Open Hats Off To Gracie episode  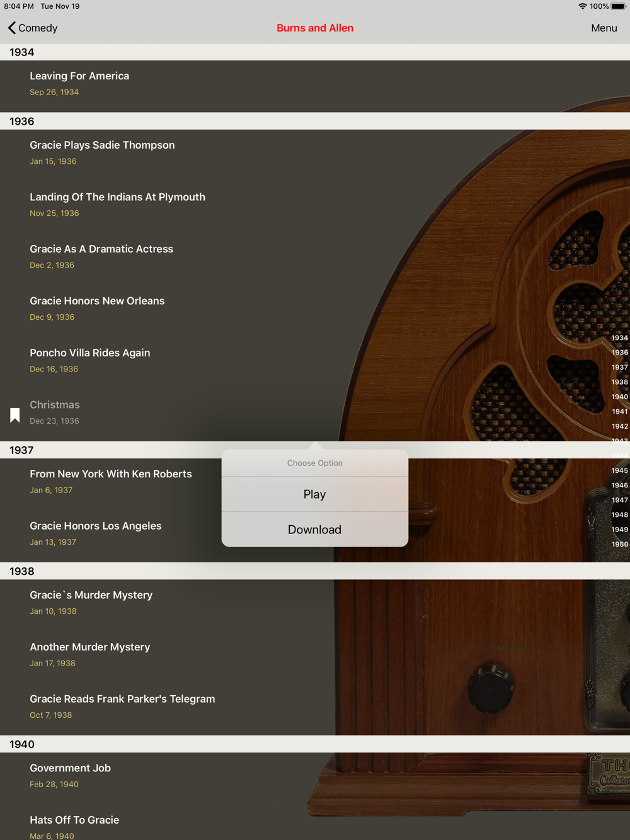pyautogui.click(x=315, y=824)
